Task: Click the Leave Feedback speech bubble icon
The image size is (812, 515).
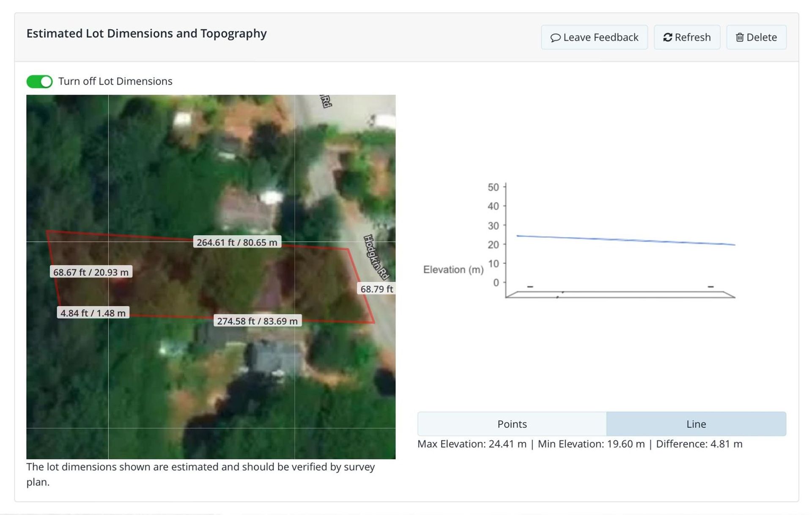Action: (555, 38)
